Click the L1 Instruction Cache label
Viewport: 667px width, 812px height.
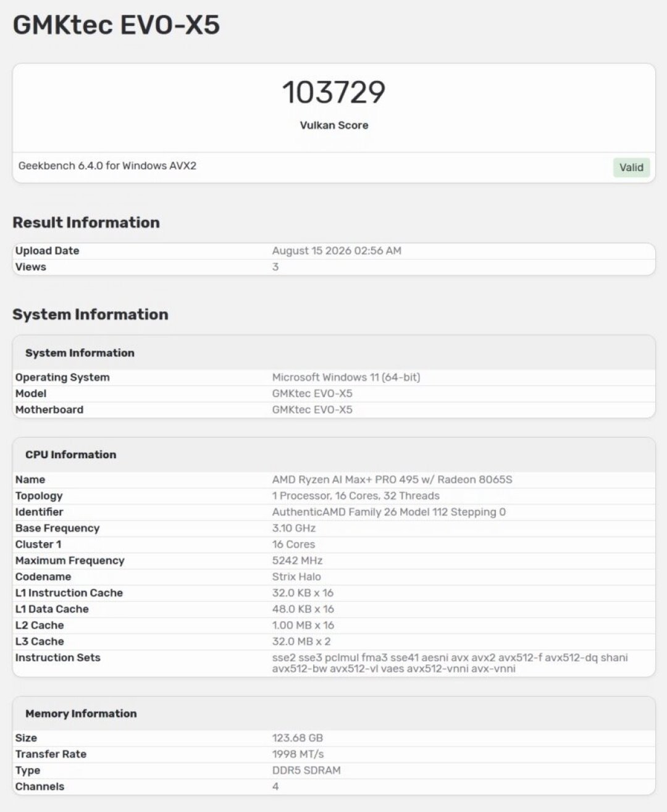[69, 593]
